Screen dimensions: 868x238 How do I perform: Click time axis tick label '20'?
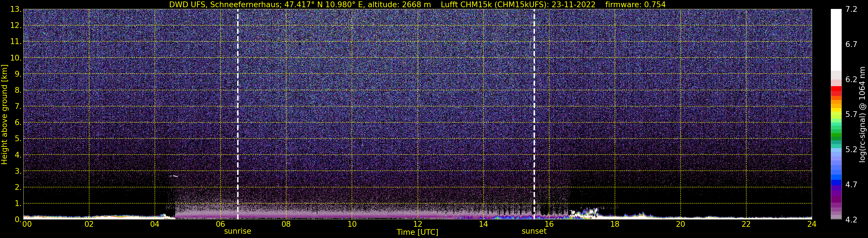point(680,224)
